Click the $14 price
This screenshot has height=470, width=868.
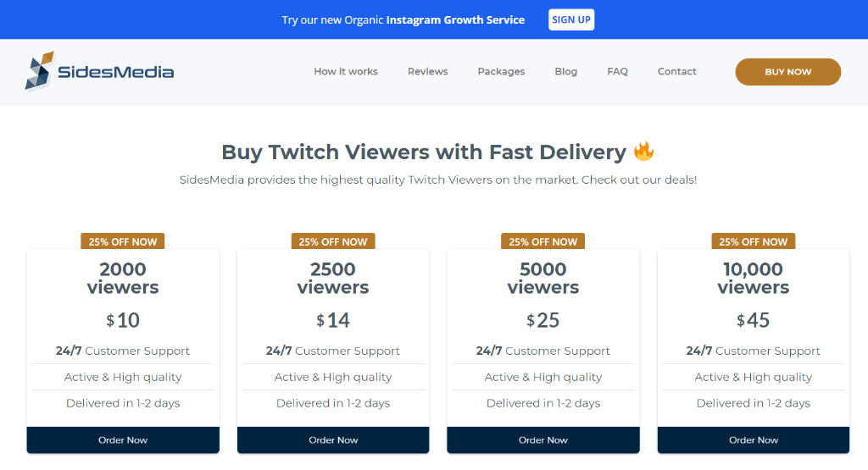[333, 320]
